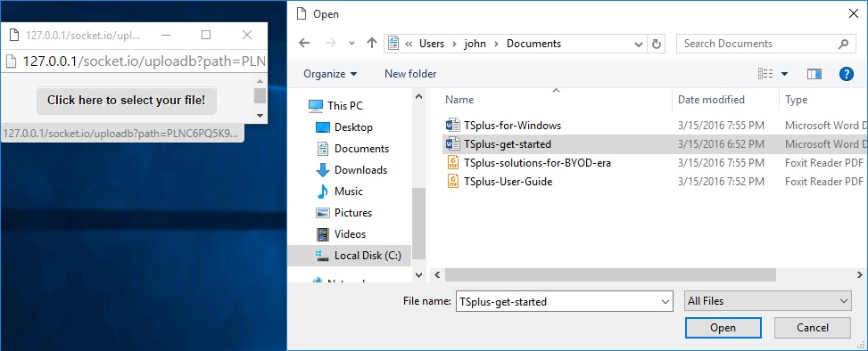The image size is (868, 351).
Task: Click here to select your file button
Action: [x=126, y=100]
